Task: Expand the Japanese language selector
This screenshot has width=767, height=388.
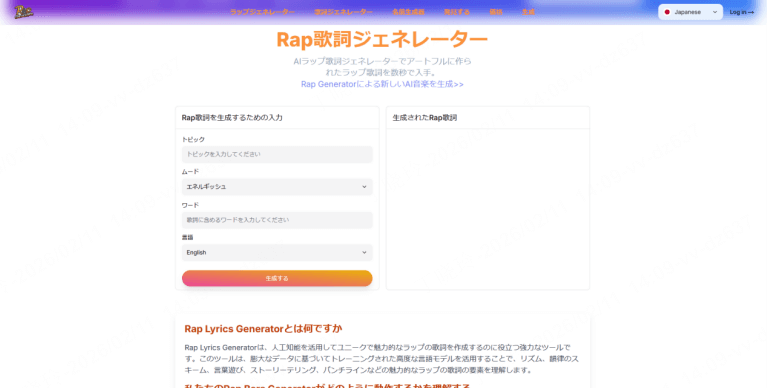Action: coord(690,12)
